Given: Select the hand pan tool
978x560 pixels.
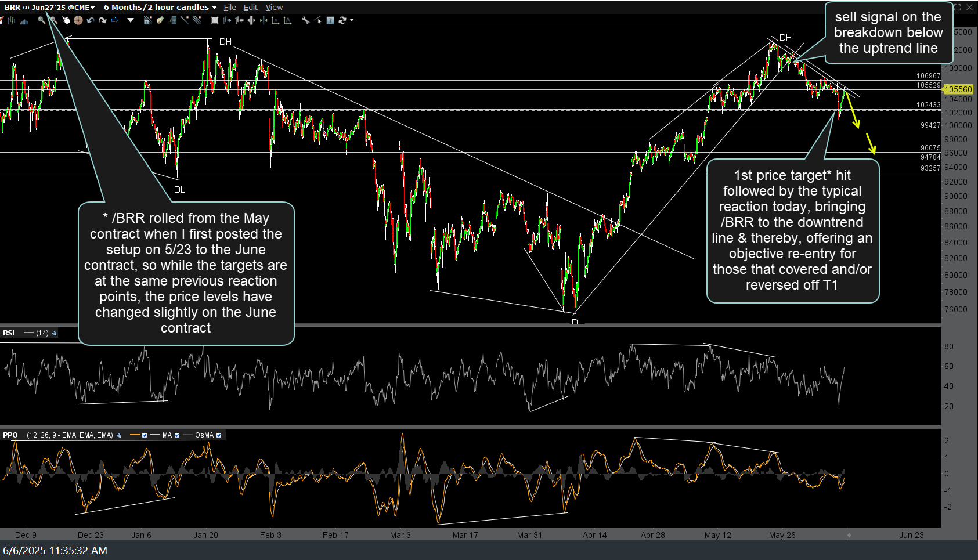Looking at the screenshot, I should click(x=66, y=20).
